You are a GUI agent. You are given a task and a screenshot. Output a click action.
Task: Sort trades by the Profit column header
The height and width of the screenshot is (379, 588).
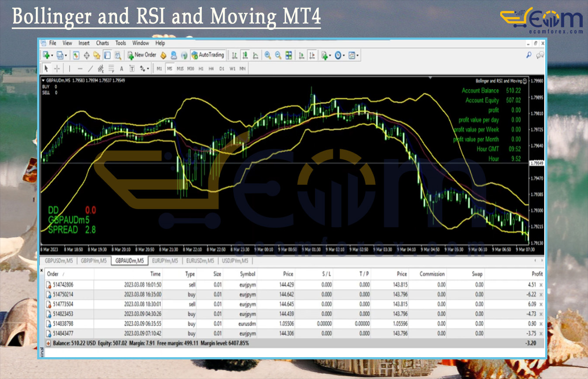(x=537, y=274)
